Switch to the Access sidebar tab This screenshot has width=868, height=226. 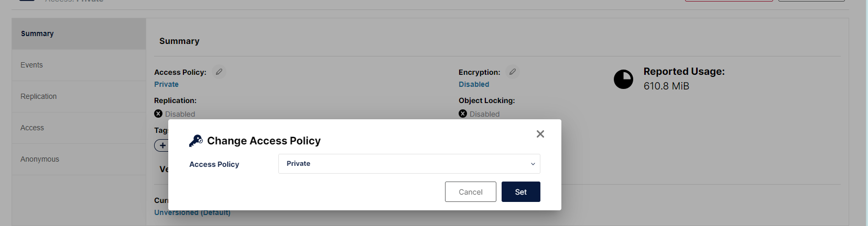[x=79, y=128]
